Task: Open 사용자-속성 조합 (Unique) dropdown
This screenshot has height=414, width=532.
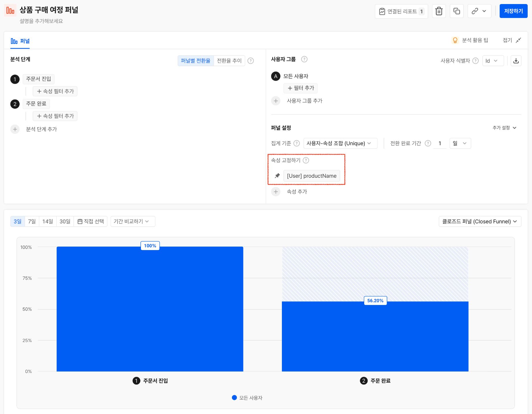Action: [340, 143]
